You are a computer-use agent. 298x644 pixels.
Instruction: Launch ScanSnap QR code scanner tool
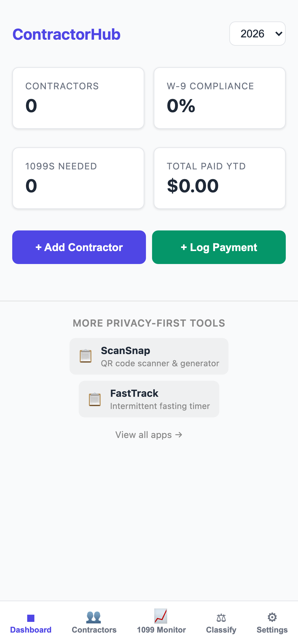coord(149,356)
